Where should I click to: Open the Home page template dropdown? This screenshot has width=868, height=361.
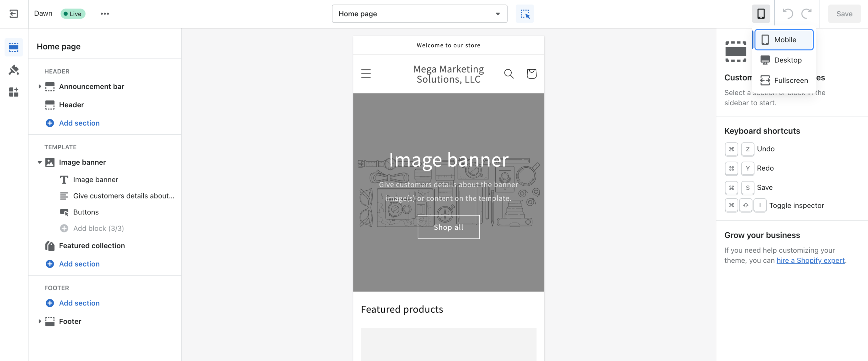pyautogui.click(x=419, y=14)
